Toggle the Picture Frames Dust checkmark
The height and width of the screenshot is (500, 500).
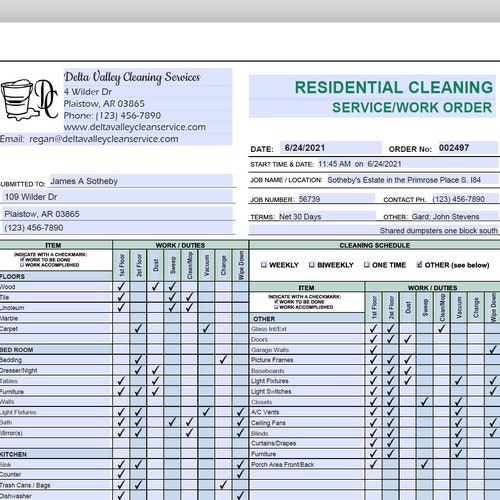click(407, 360)
